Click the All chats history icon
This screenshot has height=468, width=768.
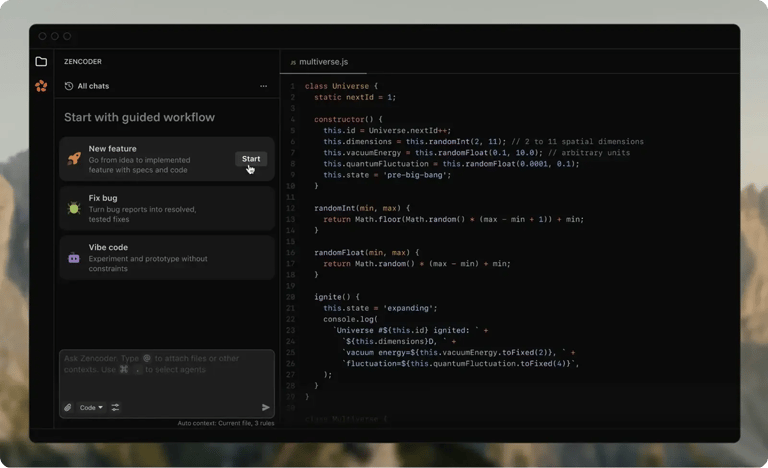coord(69,86)
